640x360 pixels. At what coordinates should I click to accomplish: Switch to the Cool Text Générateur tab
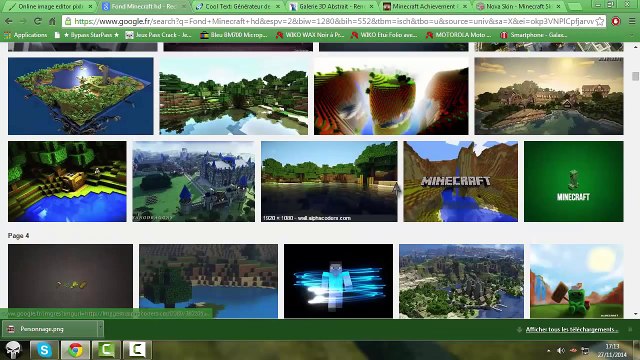point(238,7)
